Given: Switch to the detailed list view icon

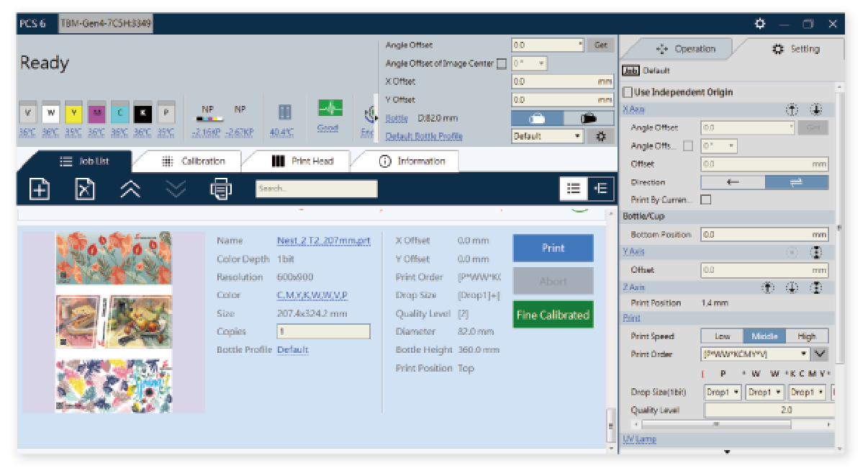Looking at the screenshot, I should [573, 188].
